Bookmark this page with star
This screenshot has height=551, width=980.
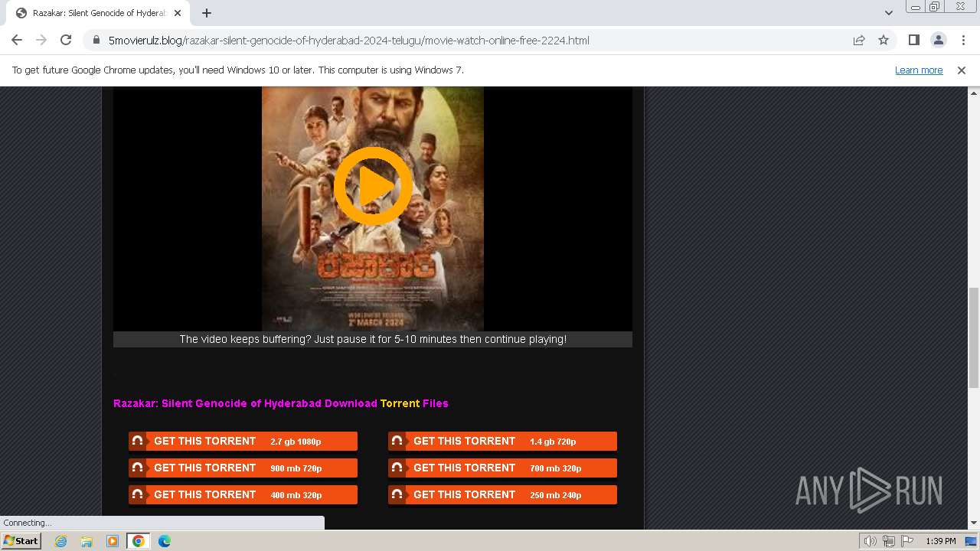point(884,40)
